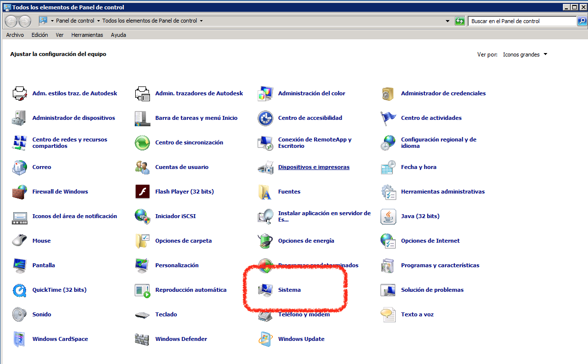Open the QuickTime icon
The height and width of the screenshot is (364, 588).
tap(20, 290)
